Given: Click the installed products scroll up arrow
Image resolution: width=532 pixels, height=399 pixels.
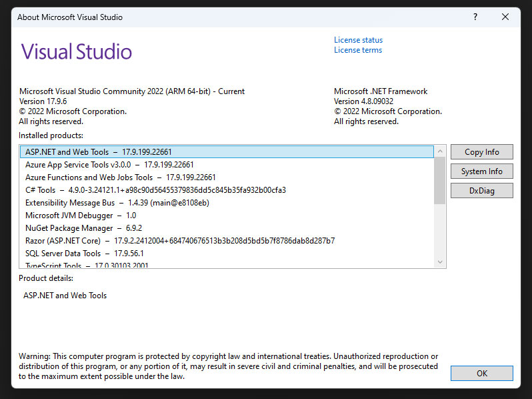Looking at the screenshot, I should 440,151.
